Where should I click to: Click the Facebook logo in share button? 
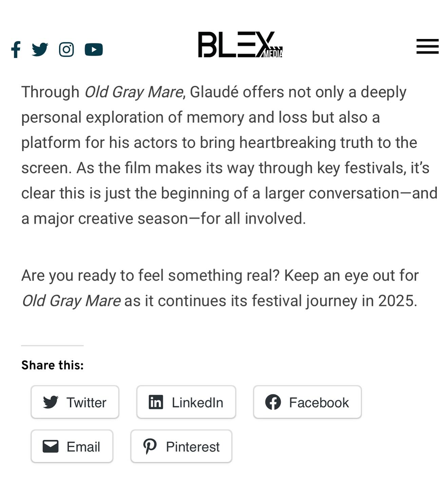(273, 402)
